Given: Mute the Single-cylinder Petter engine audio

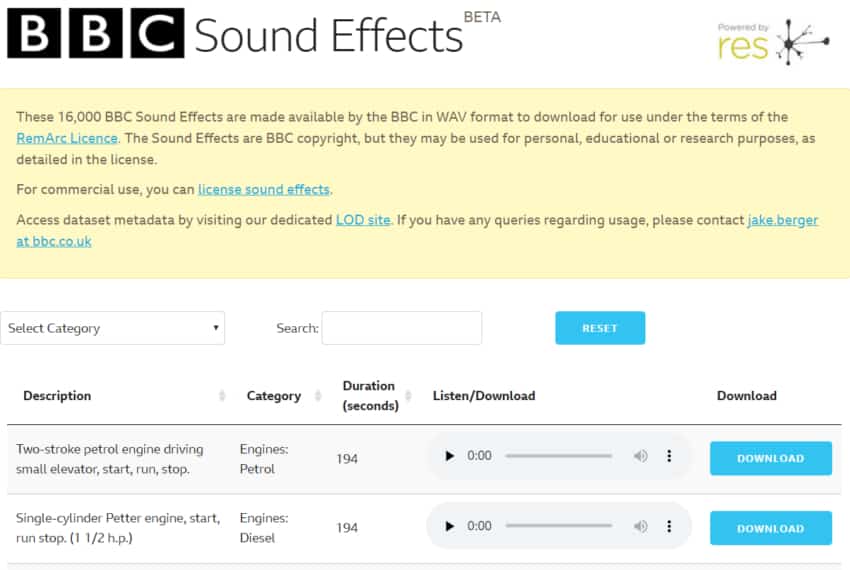Looking at the screenshot, I should pyautogui.click(x=640, y=526).
